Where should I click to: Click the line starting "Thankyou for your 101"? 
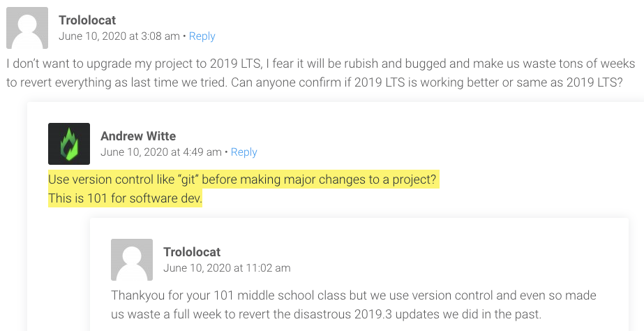(353, 296)
